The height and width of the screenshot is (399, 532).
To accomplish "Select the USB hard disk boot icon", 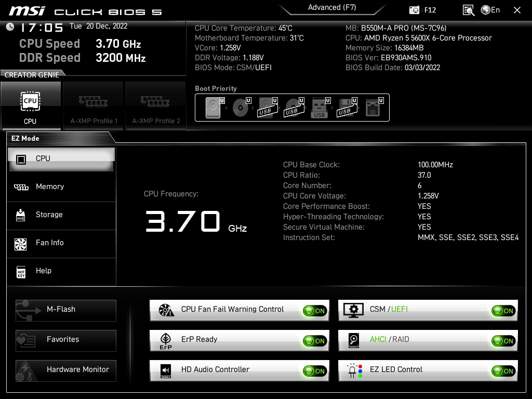I will click(x=268, y=108).
